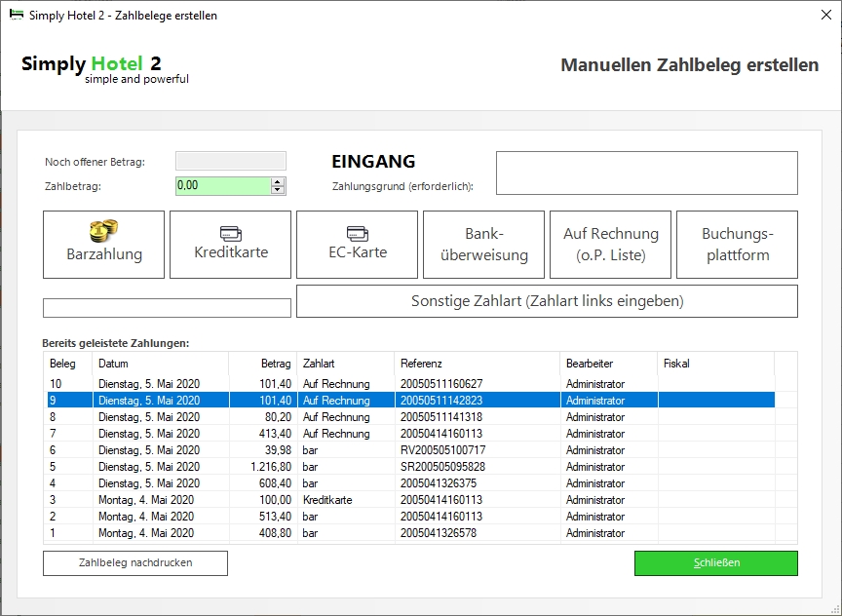
Task: Close the Zahlbelege erstellen window
Action: [x=826, y=15]
